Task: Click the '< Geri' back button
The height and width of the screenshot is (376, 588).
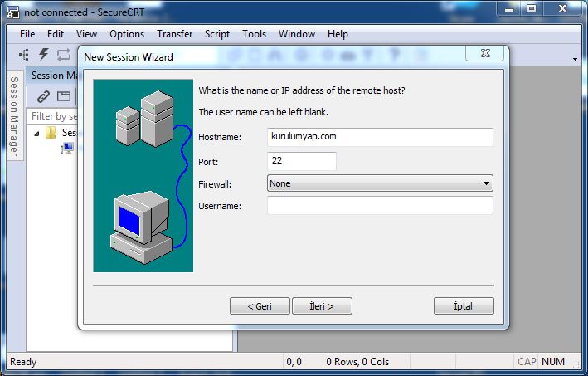Action: [x=260, y=306]
